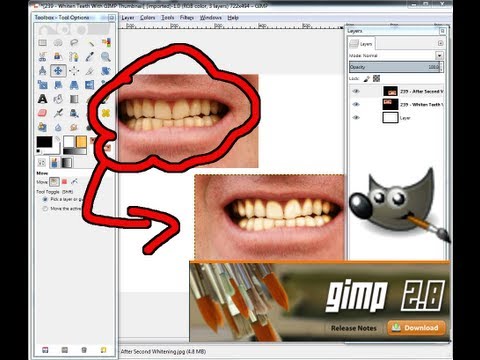The width and height of the screenshot is (480, 360).
Task: Open the Filters menu
Action: (187, 18)
